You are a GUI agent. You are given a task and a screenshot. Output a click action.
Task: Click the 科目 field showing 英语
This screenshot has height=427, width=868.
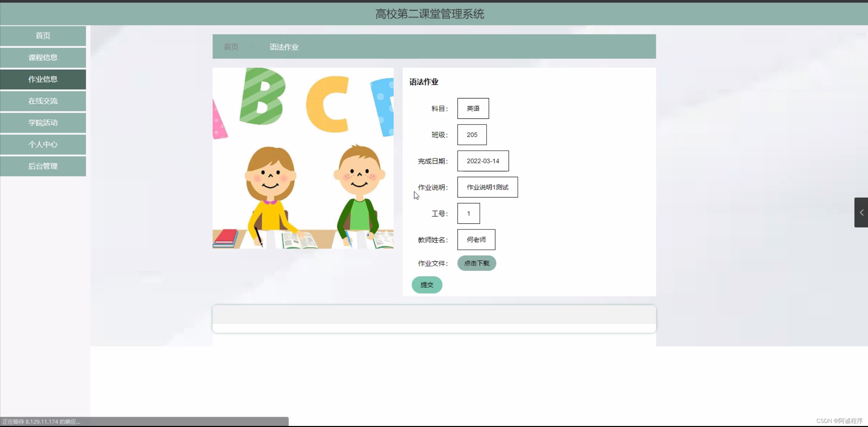[473, 108]
